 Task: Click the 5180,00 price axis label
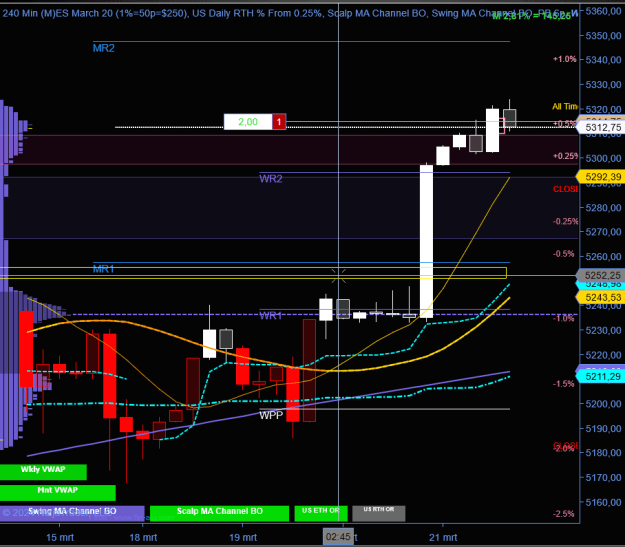pos(603,453)
